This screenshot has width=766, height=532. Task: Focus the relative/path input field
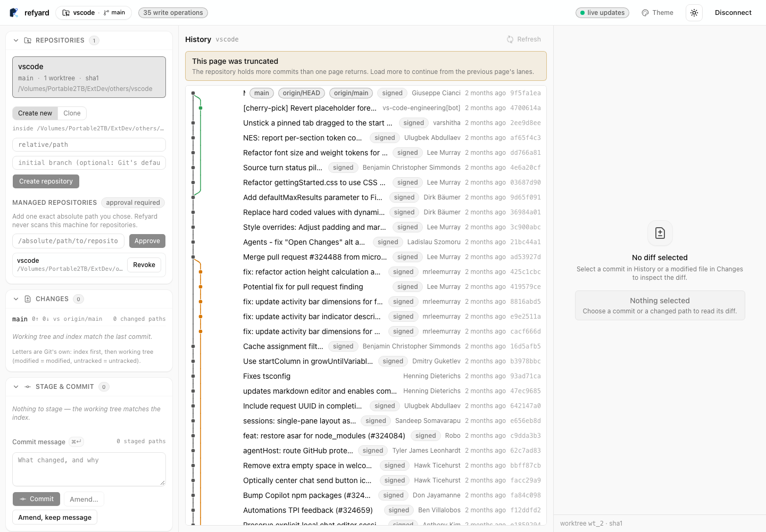(89, 145)
